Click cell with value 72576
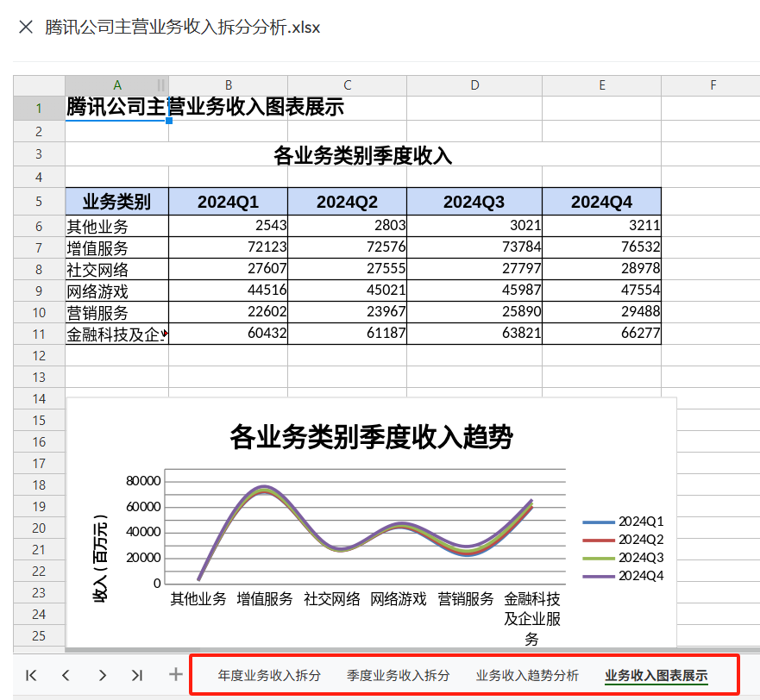This screenshot has width=760, height=700. pos(347,247)
